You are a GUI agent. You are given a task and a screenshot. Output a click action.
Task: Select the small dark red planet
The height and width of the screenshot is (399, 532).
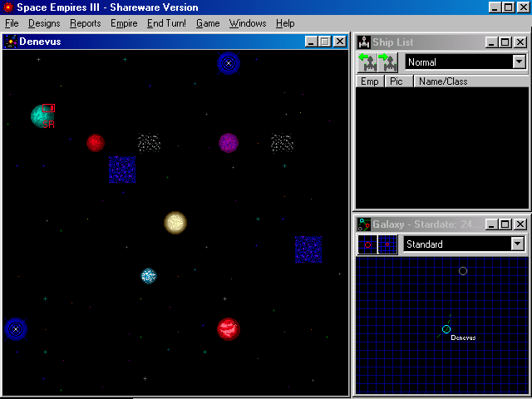[x=96, y=142]
